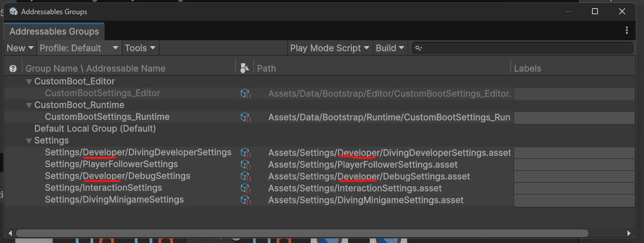Click the asset icon beside CustomBootSettings_Editor

(x=245, y=93)
